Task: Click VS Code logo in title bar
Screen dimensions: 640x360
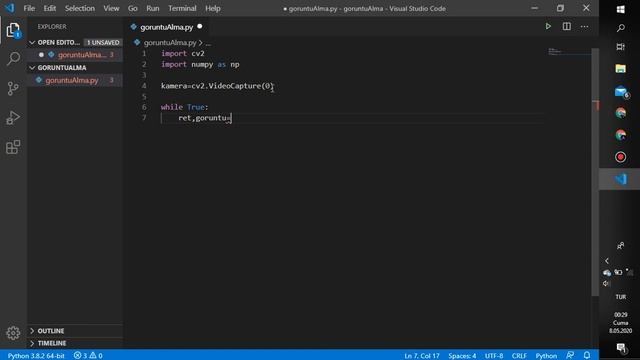Action: tap(9, 8)
